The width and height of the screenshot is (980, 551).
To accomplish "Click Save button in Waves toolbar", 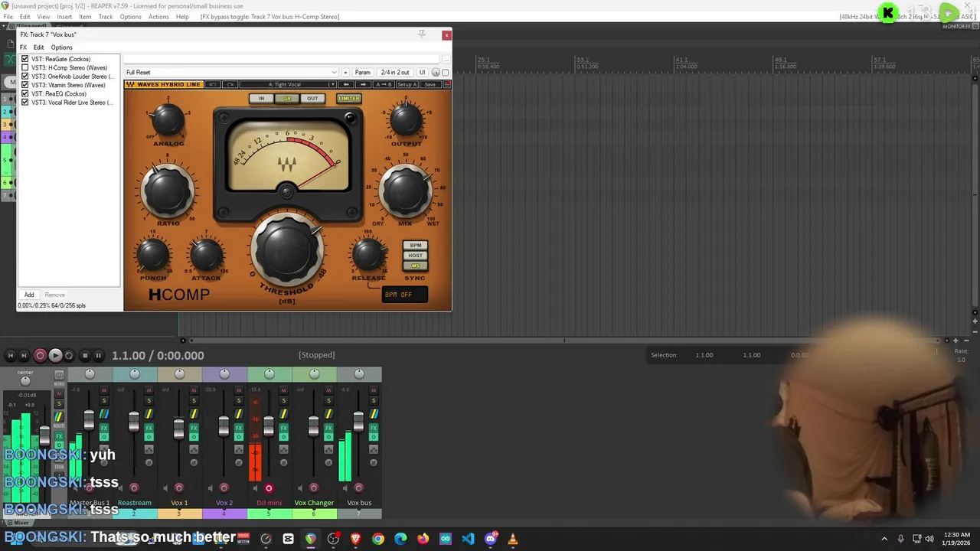I will point(430,84).
